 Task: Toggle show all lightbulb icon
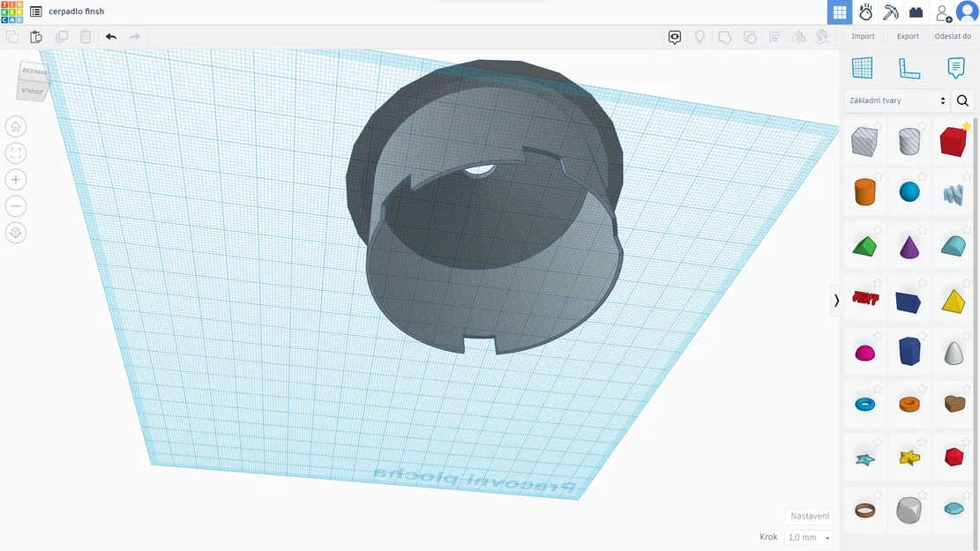[x=700, y=37]
